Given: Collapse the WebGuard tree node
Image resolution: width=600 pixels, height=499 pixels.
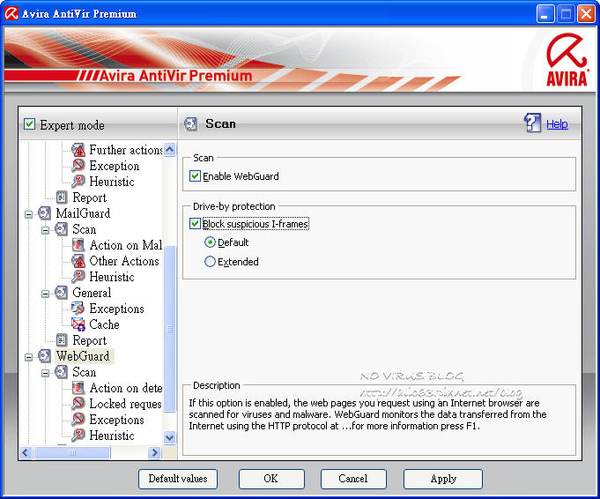Looking at the screenshot, I should tap(29, 357).
